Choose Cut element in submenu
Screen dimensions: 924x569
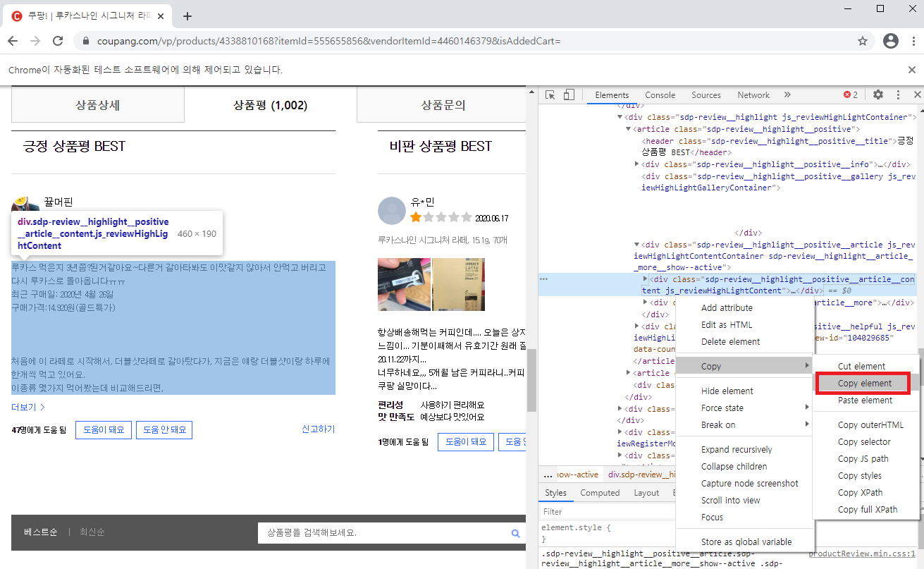[x=866, y=367]
